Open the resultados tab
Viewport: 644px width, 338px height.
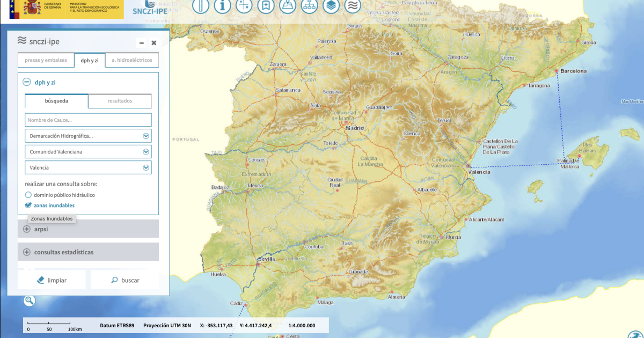pos(120,101)
